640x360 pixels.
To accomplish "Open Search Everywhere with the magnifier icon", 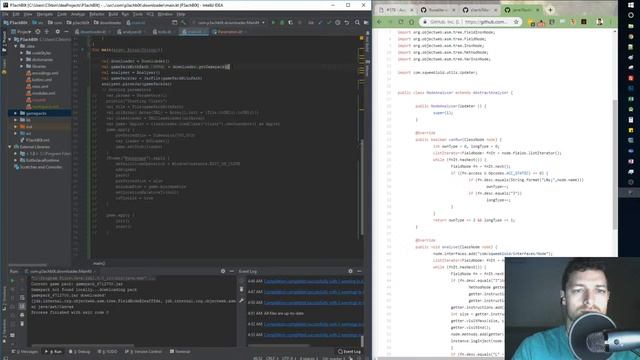I will (357, 22).
